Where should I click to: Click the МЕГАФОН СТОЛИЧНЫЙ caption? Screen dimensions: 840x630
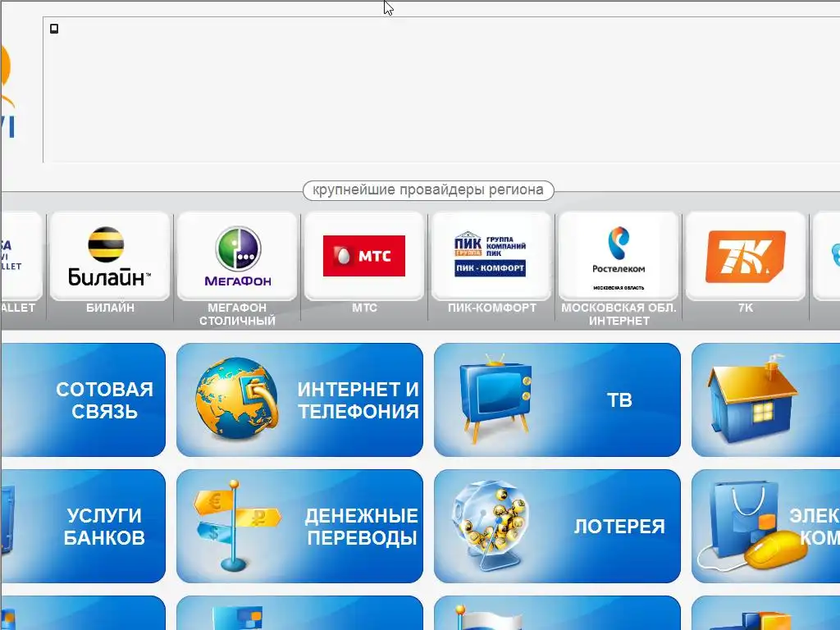[x=237, y=314]
